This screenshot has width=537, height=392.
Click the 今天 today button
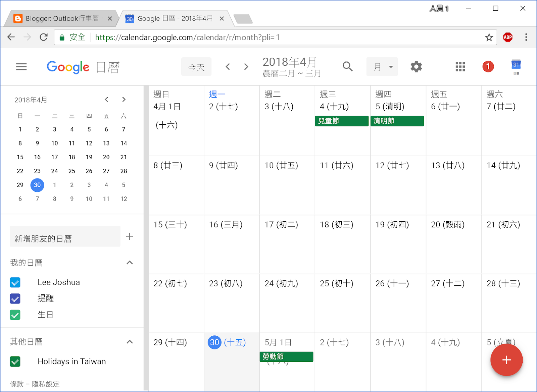click(x=196, y=67)
